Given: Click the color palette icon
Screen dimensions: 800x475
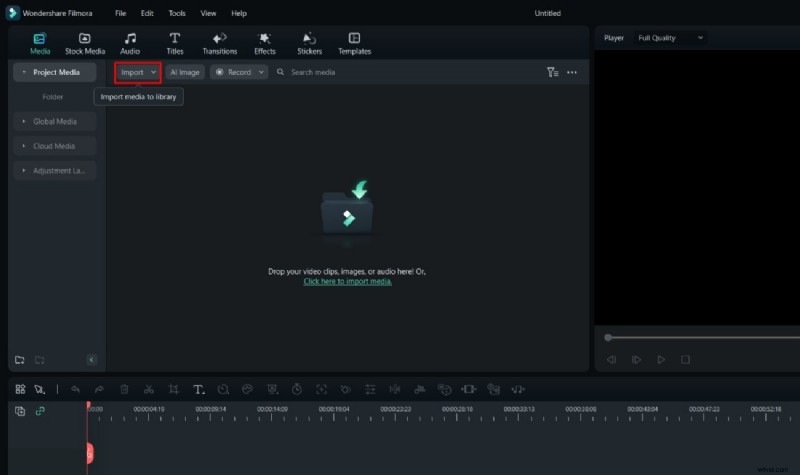Looking at the screenshot, I should coord(247,389).
